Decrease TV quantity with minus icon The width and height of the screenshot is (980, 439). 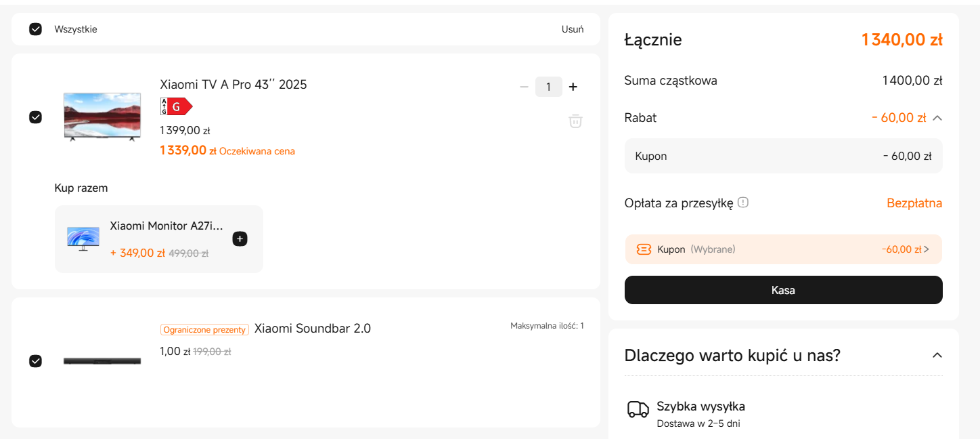524,87
